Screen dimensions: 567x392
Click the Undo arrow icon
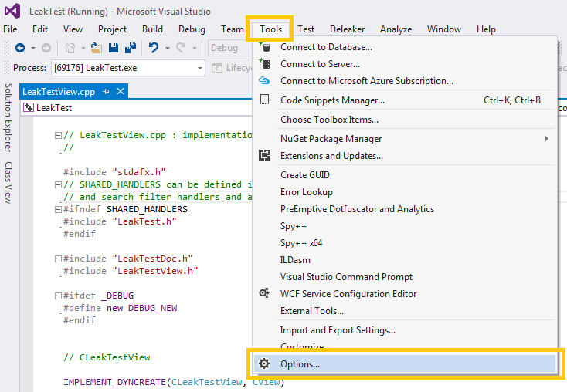(154, 48)
